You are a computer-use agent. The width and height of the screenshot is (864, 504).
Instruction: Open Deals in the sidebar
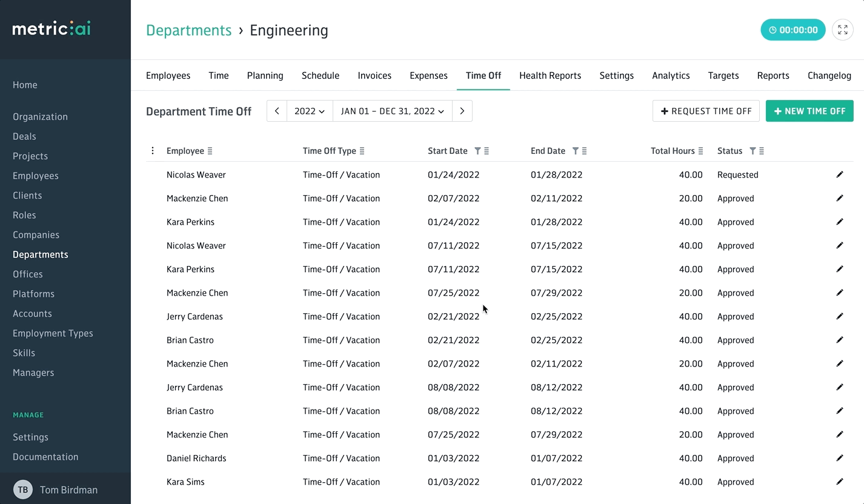[24, 136]
